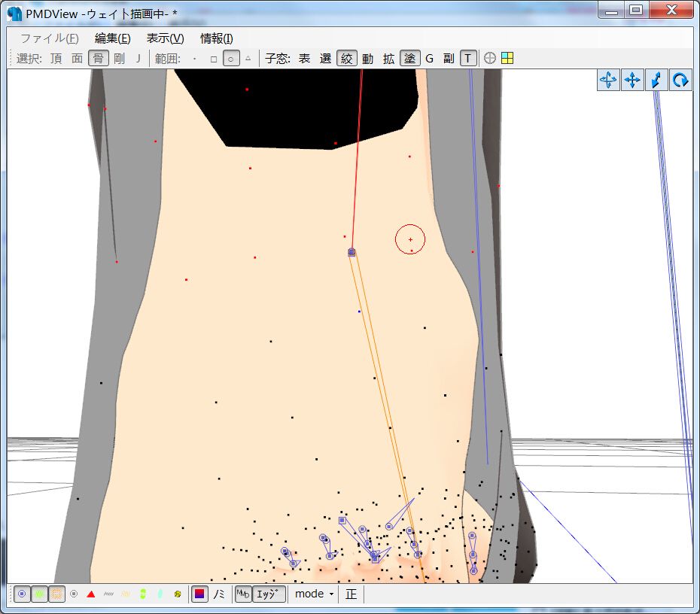700x614 pixels.
Task: Open the 編集(E) menu
Action: 112,38
